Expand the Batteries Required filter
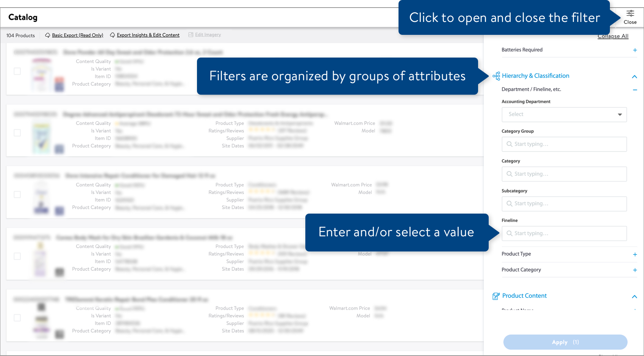 (x=635, y=50)
